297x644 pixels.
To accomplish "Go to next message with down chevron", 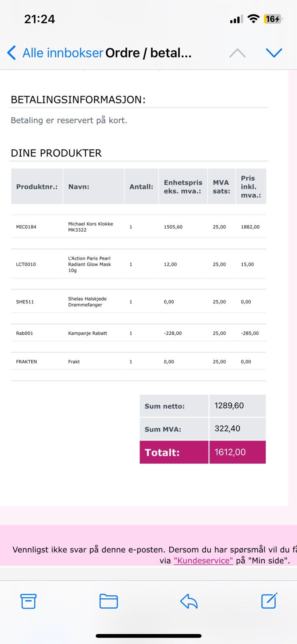I will 274,53.
